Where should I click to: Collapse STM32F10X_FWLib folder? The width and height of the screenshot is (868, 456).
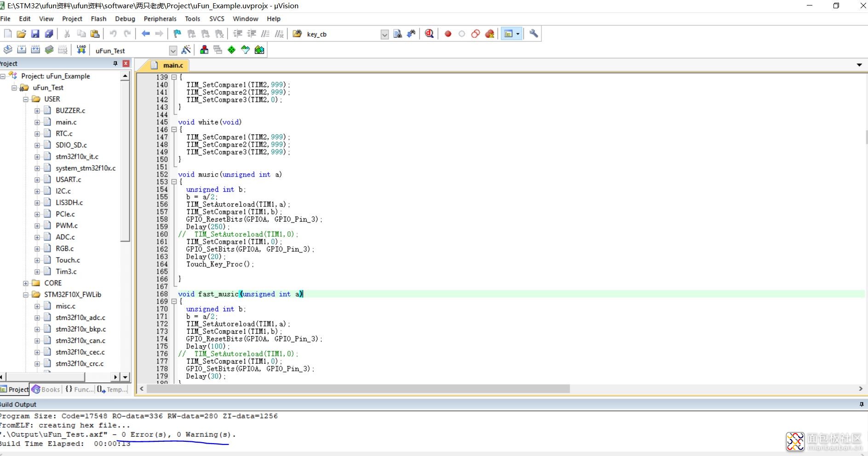[x=26, y=295]
